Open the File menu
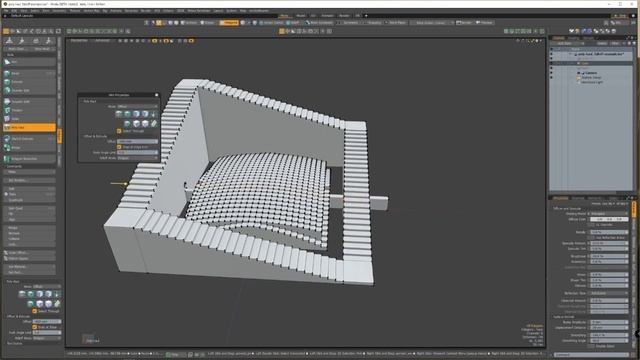Image resolution: width=640 pixels, height=360 pixels. pos(6,11)
